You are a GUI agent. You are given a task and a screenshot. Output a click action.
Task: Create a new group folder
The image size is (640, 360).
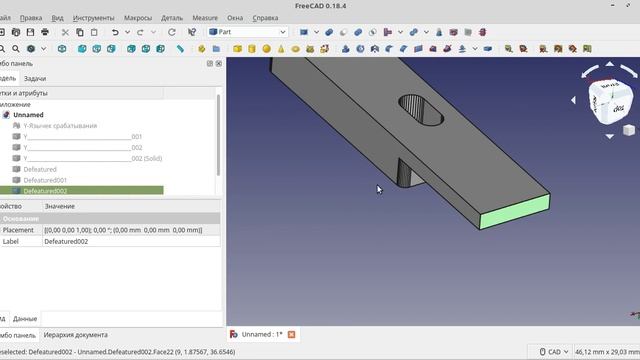pos(216,49)
